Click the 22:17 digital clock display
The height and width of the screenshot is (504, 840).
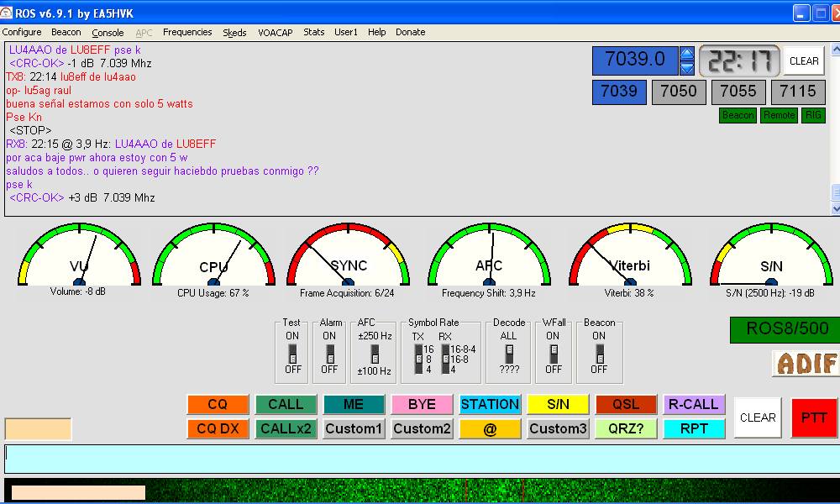(739, 61)
